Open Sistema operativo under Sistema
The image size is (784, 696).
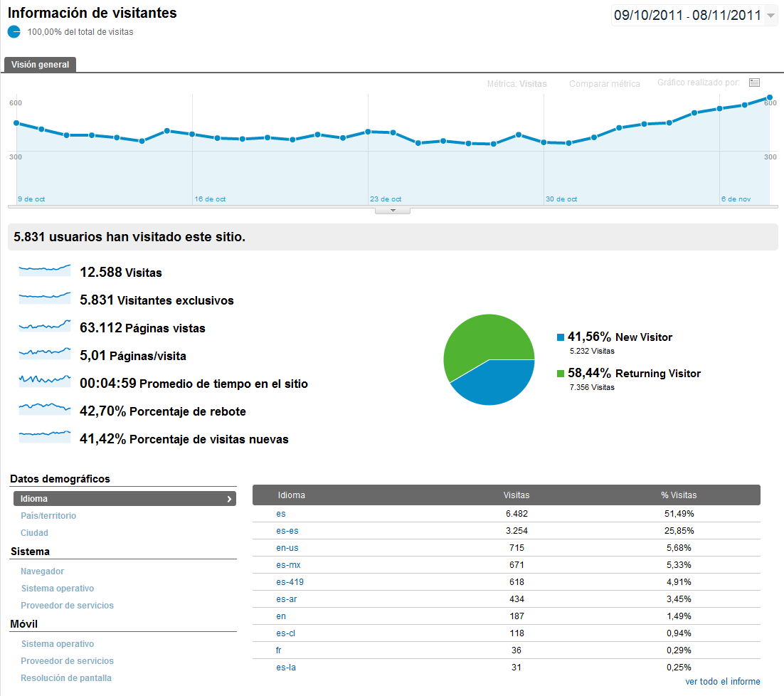[58, 588]
